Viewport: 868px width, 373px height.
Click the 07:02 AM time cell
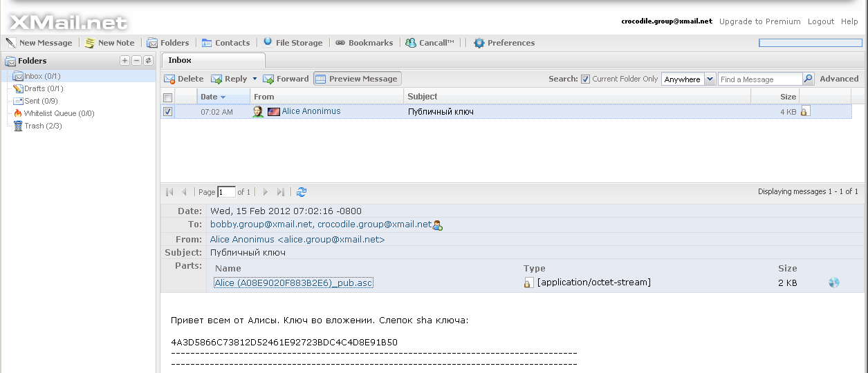click(216, 111)
